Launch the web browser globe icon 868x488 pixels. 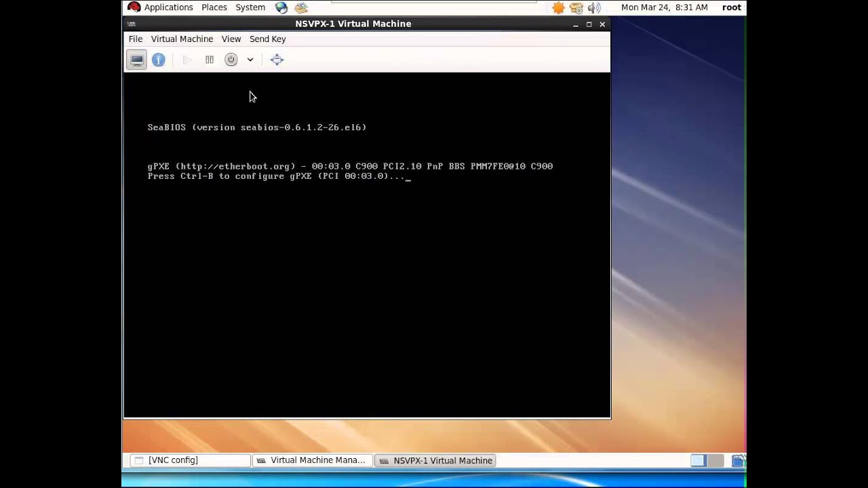coord(281,7)
